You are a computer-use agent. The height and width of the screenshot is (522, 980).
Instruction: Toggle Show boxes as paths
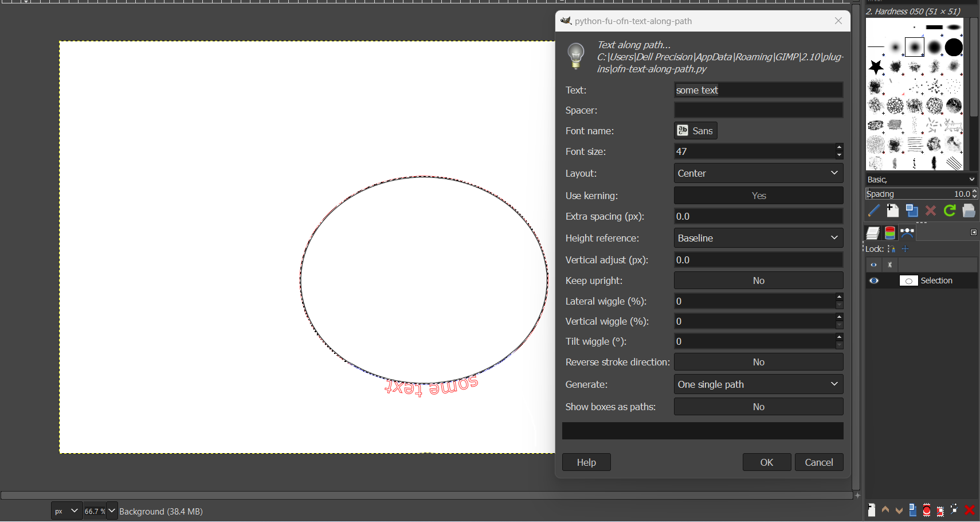[x=758, y=407]
